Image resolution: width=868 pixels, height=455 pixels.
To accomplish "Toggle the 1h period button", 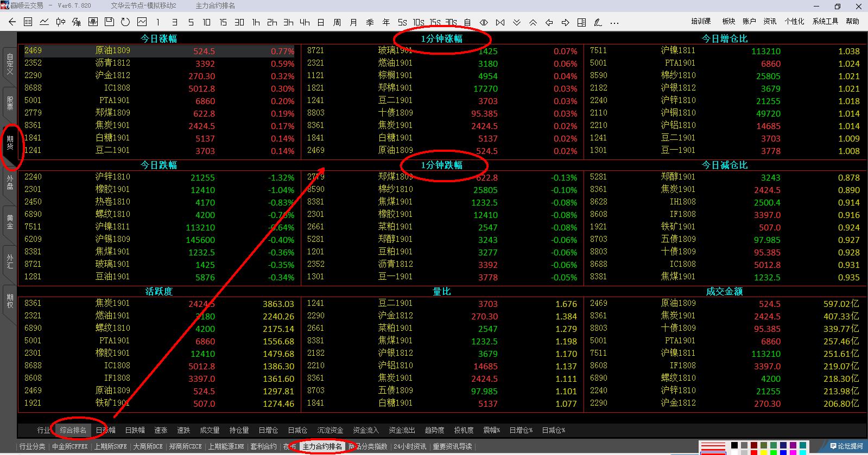I will 256,22.
